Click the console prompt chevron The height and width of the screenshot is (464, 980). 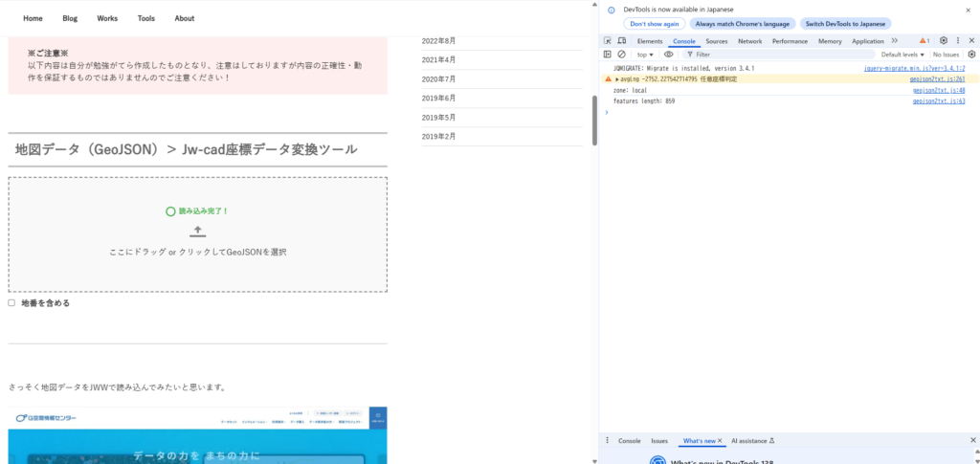[x=606, y=112]
